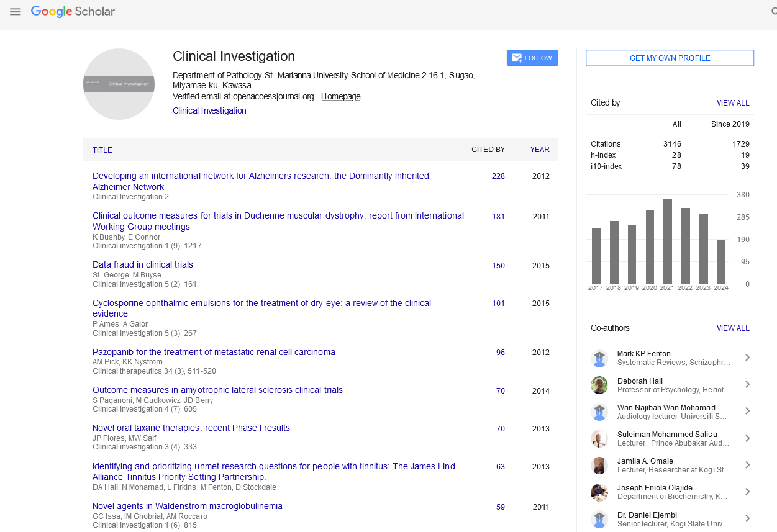Open Deborah Hall co-author name
Screen dimensions: 777x532
coord(640,381)
